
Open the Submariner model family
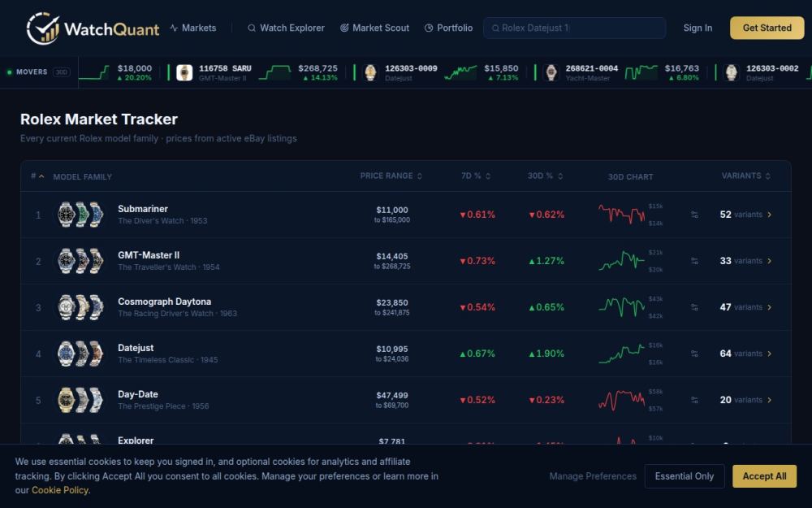pos(405,215)
